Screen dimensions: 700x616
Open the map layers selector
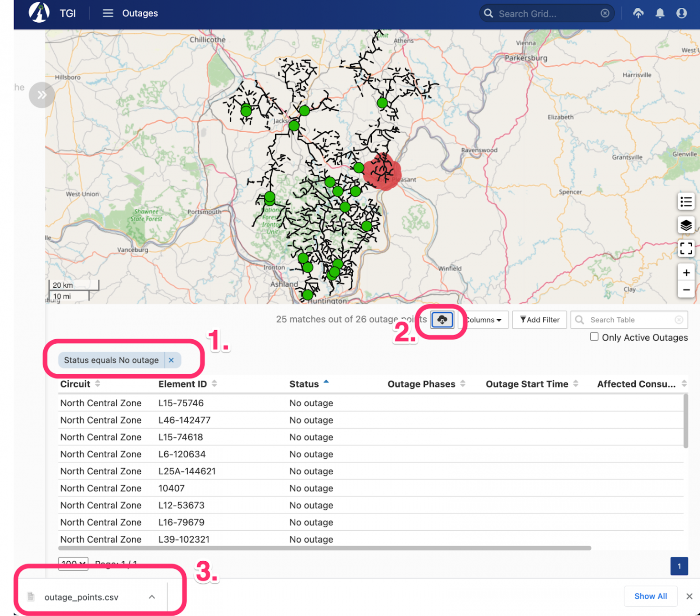[x=686, y=225]
